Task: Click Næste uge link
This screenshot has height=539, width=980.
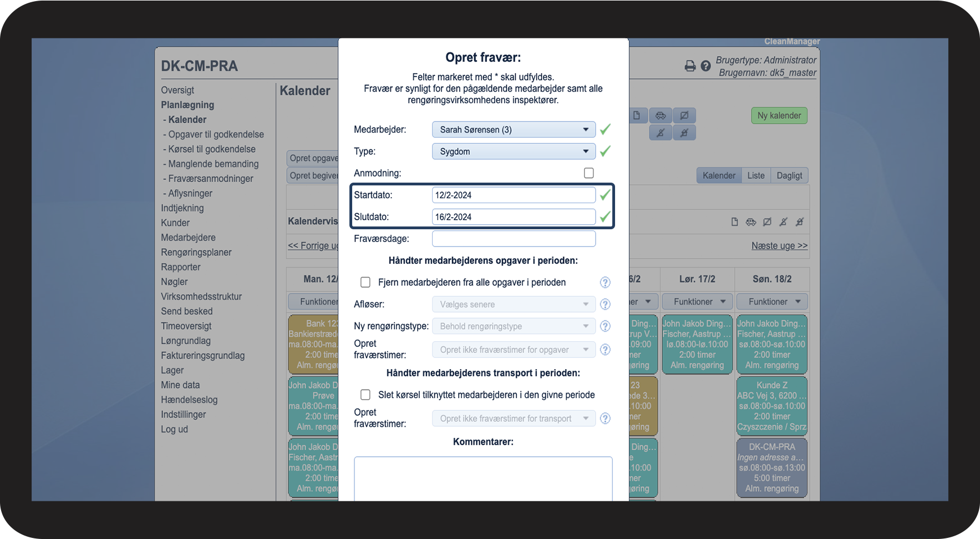Action: (x=779, y=246)
